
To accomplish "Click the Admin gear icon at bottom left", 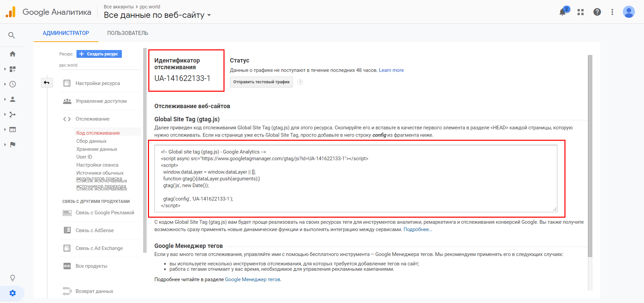I will (x=12, y=293).
